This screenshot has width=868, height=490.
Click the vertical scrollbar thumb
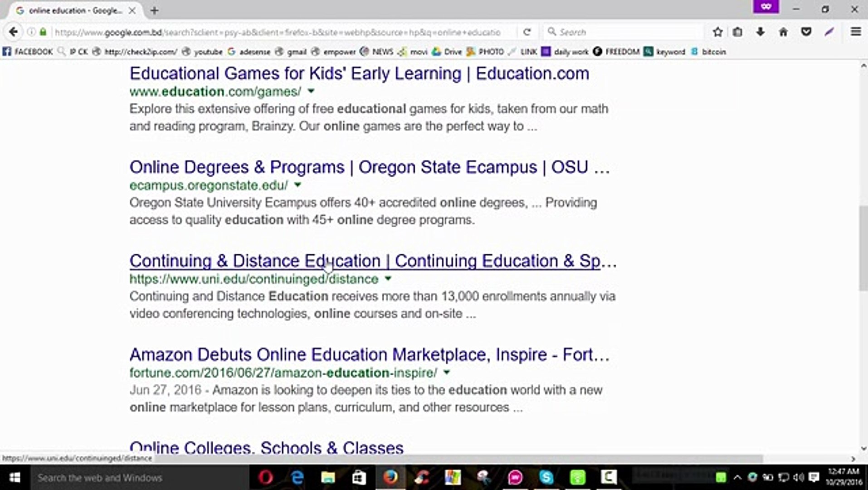(x=863, y=249)
